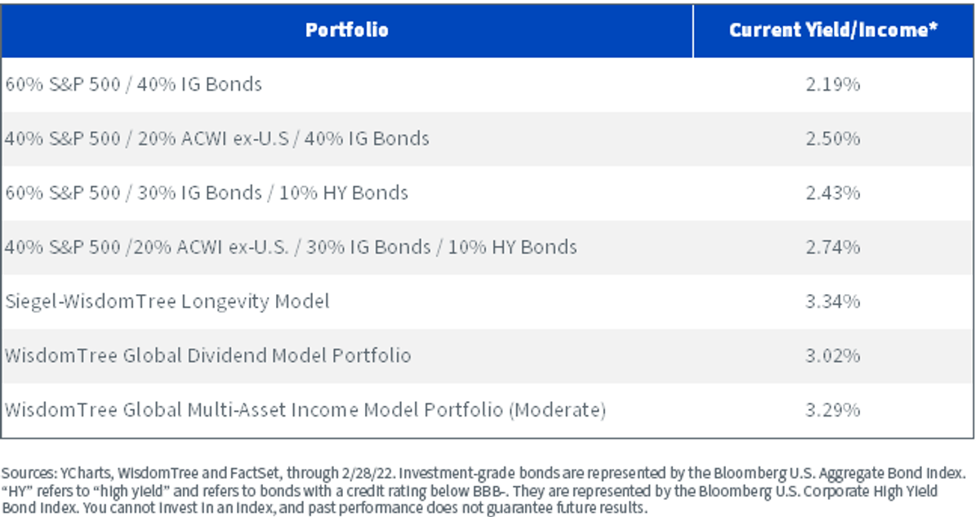Screen dimensions: 980x517
Task: Click the Current Yield/Income* column header
Action: coord(833,31)
